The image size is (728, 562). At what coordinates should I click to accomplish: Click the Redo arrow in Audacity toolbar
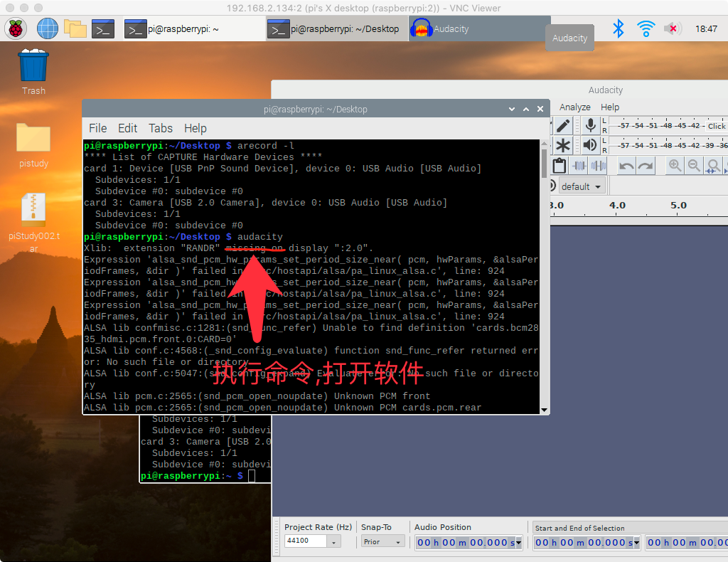[x=646, y=165]
